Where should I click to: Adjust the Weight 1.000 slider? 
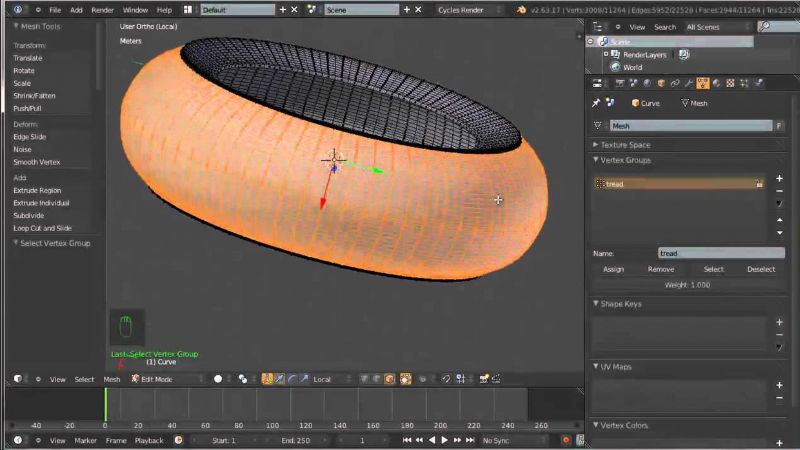687,285
